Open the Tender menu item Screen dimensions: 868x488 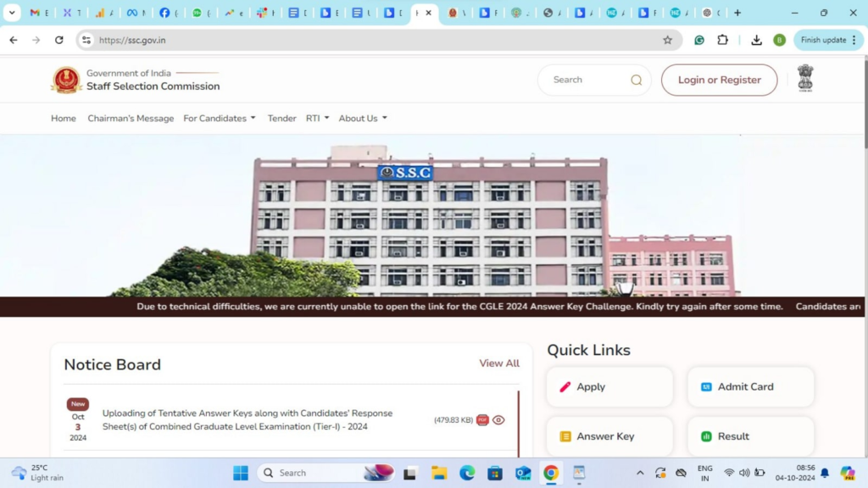click(281, 118)
